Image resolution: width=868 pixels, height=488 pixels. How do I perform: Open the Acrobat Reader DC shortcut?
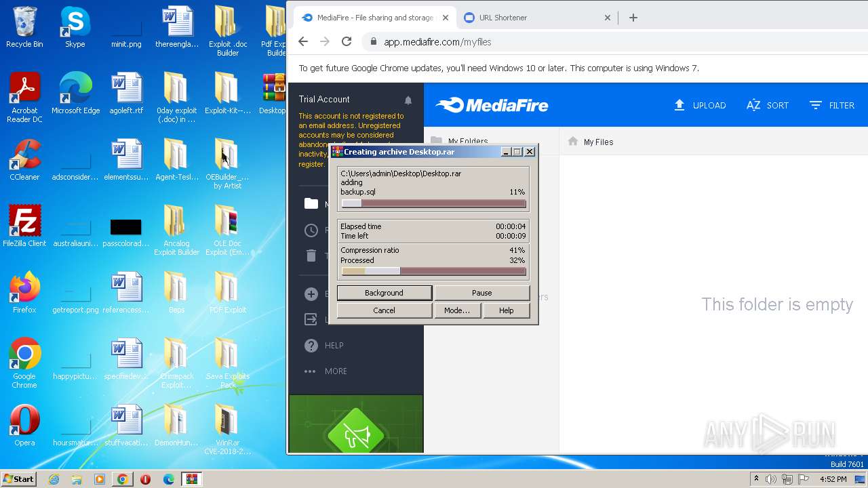click(x=24, y=97)
